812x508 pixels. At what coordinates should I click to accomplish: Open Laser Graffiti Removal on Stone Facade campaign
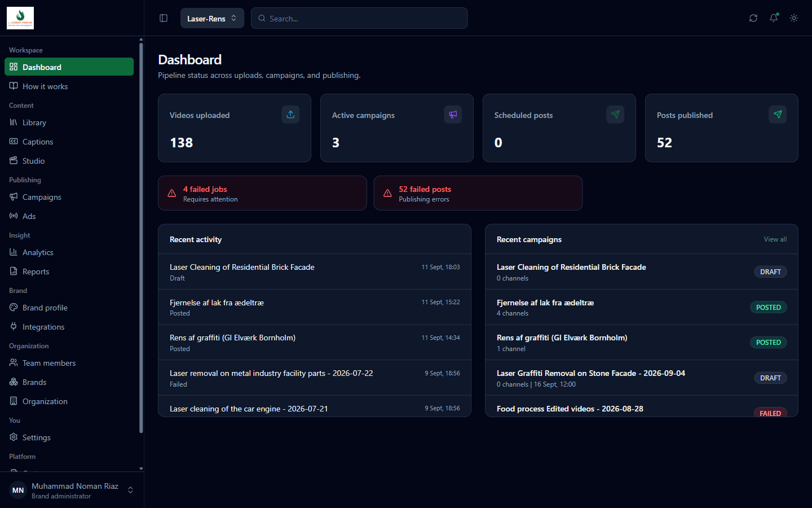(x=642, y=378)
